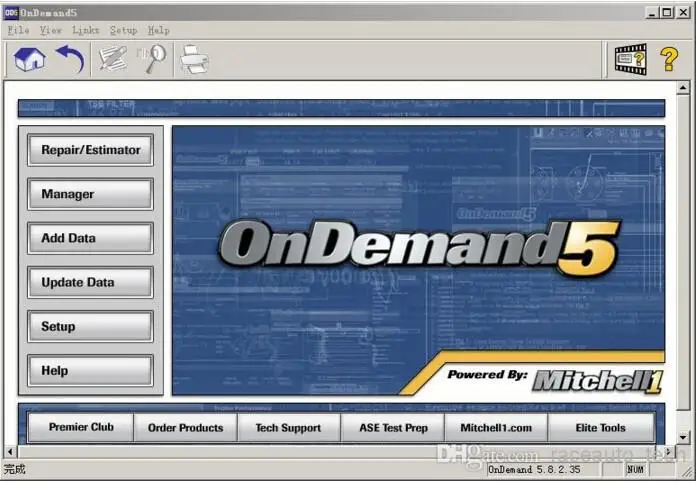Click the NUM indicator in status bar

(635, 469)
